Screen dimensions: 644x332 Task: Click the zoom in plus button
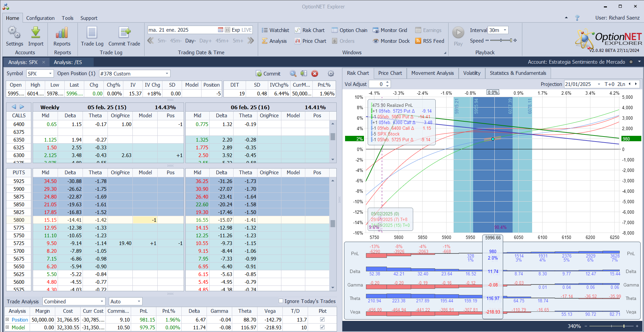637,326
